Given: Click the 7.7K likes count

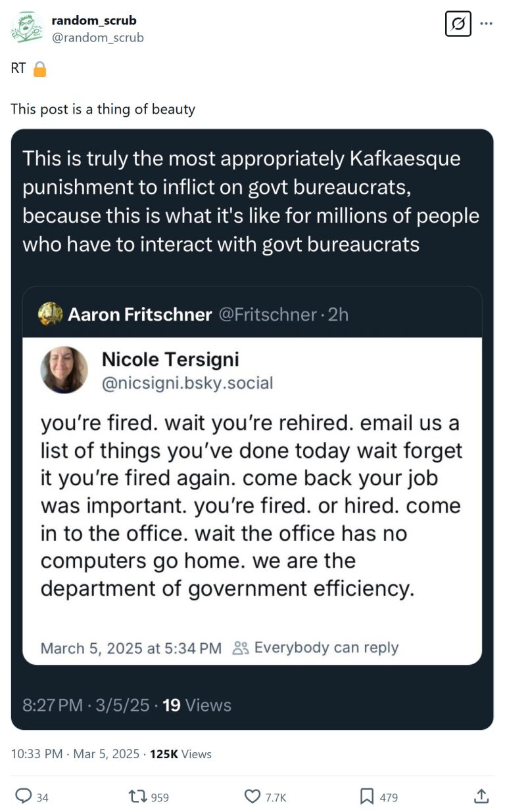Looking at the screenshot, I should pos(276,797).
